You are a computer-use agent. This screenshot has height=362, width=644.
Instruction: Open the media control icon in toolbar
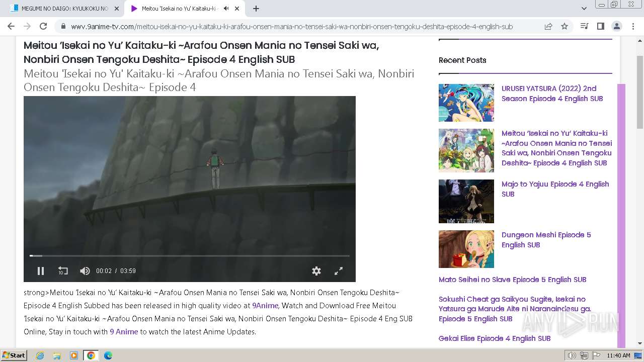pos(584,26)
